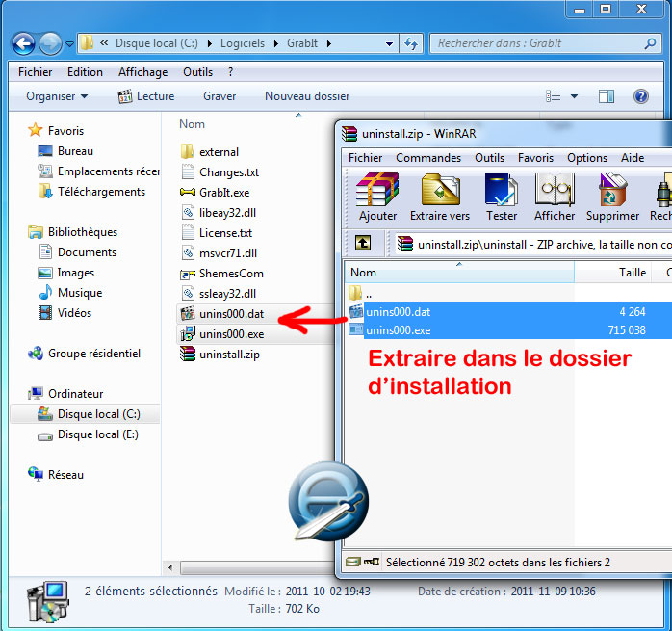672x631 pixels.
Task: Select Disque local (E:) drive
Action: point(88,434)
